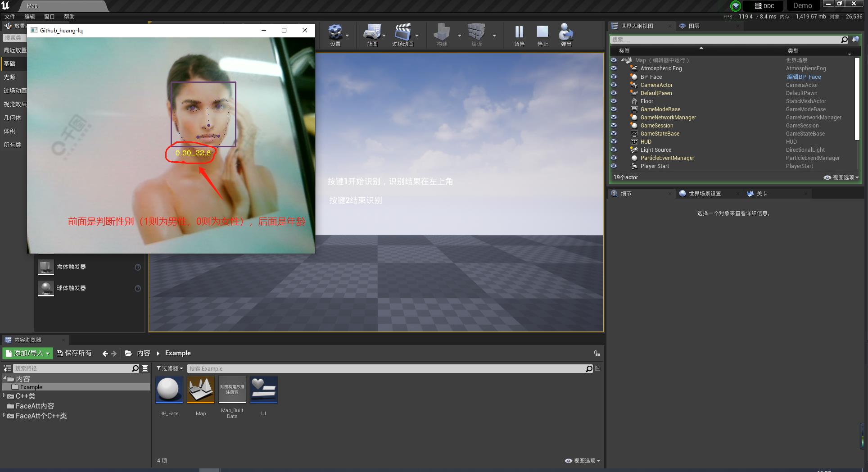Open the 窗口 (Window) menu

coord(49,16)
